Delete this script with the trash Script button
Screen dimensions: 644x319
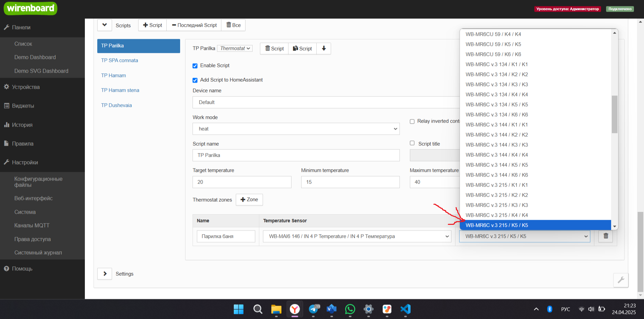pos(274,49)
